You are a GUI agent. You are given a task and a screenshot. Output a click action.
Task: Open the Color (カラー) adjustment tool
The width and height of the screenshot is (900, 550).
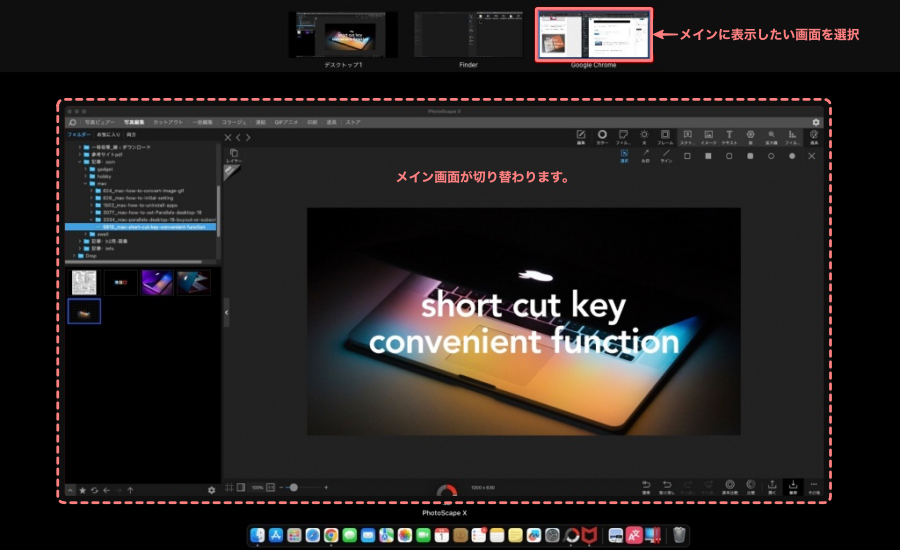point(602,136)
